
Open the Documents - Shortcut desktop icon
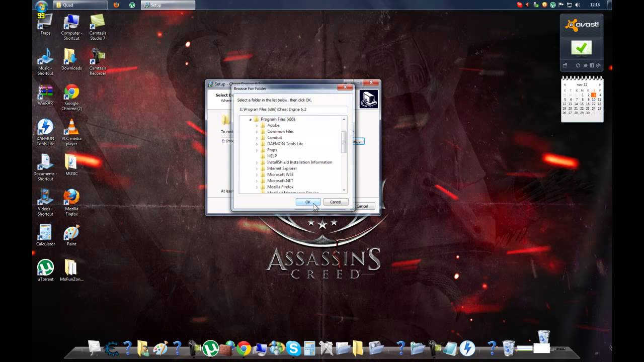coord(45,168)
